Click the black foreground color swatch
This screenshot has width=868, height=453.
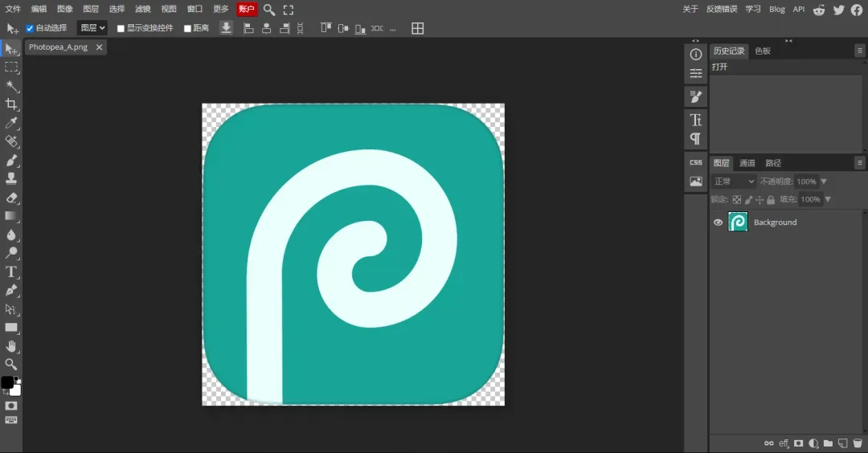click(x=7, y=382)
